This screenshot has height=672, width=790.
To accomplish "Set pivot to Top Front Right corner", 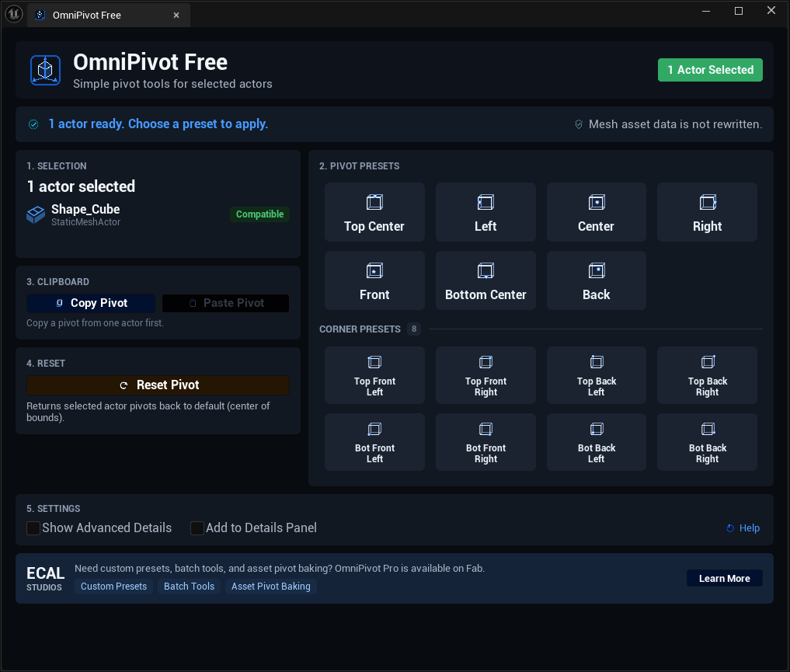I will [x=485, y=375].
